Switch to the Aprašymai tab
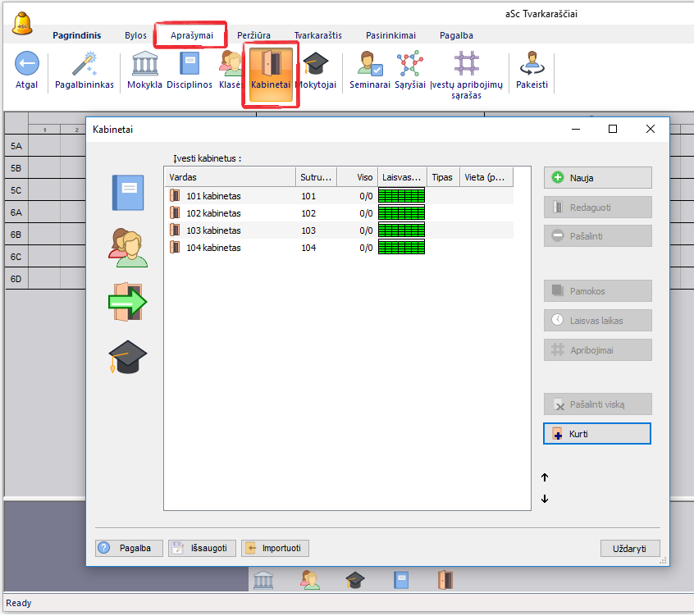694x616 pixels. click(x=192, y=35)
